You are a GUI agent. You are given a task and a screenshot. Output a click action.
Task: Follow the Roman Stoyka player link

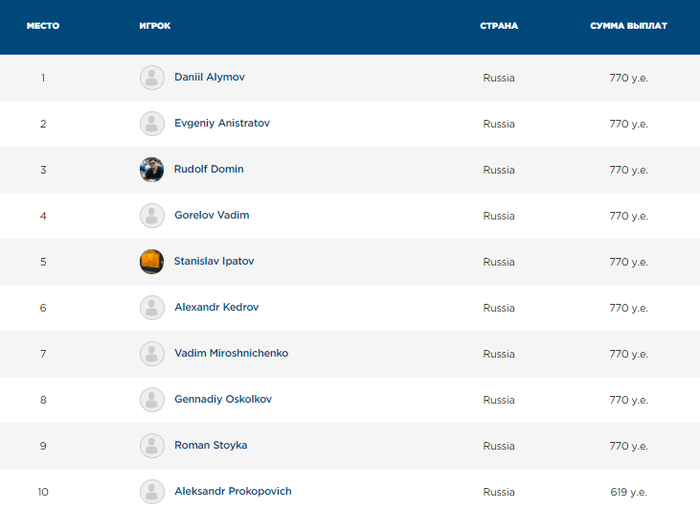(x=211, y=445)
